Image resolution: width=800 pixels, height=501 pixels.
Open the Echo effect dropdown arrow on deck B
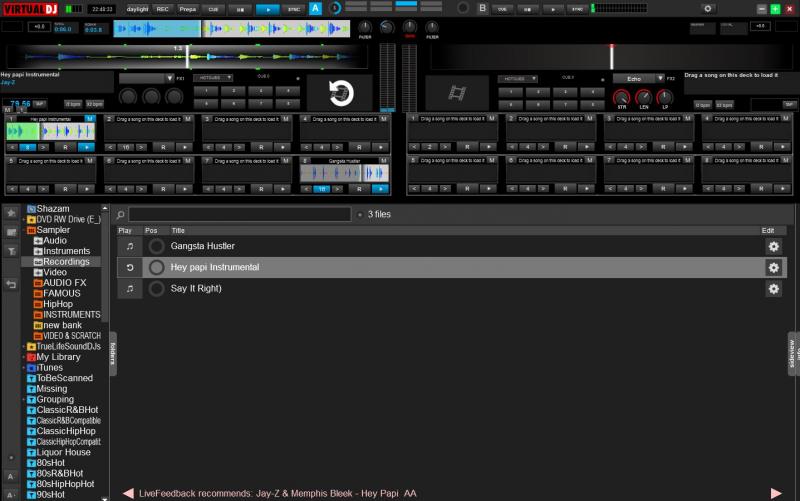[x=660, y=79]
